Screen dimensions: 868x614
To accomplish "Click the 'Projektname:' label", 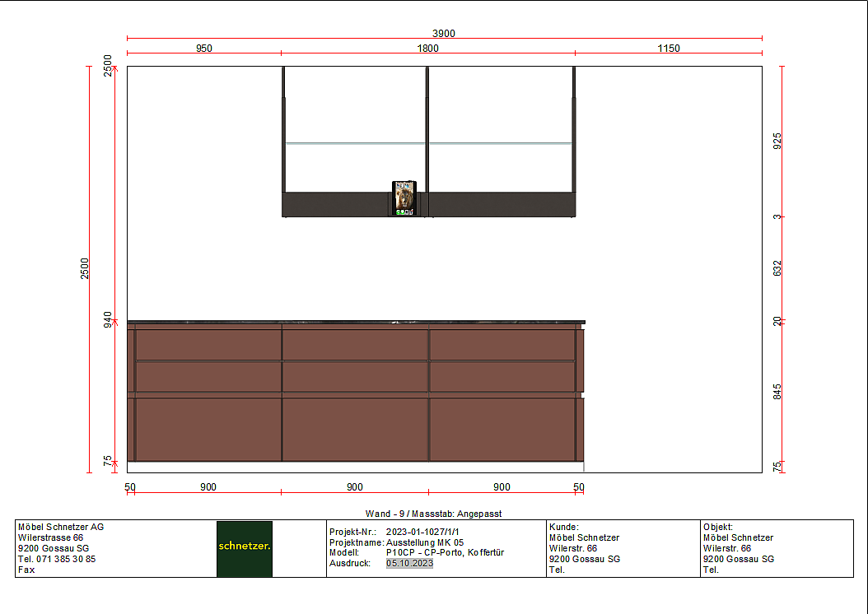I will [x=357, y=542].
